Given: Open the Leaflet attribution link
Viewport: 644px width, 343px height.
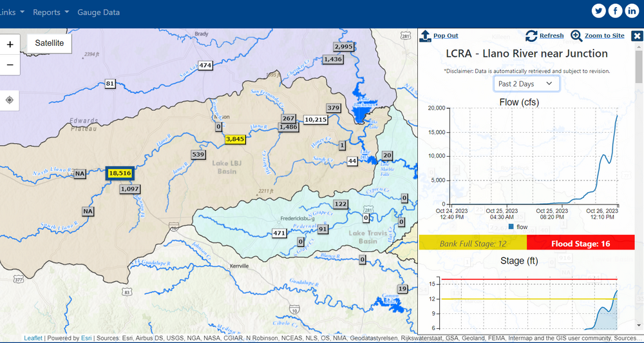Looking at the screenshot, I should click(33, 338).
